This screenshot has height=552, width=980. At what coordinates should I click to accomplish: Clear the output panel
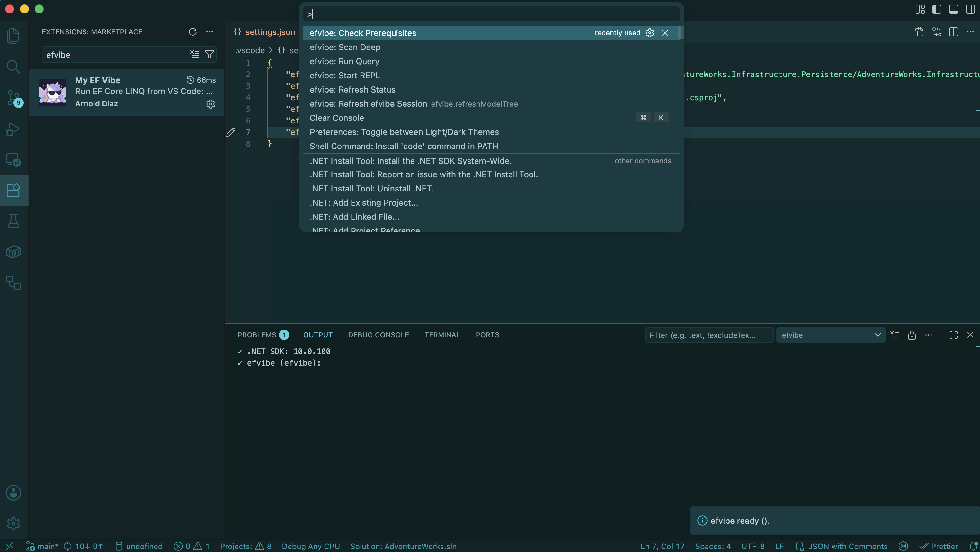(895, 335)
